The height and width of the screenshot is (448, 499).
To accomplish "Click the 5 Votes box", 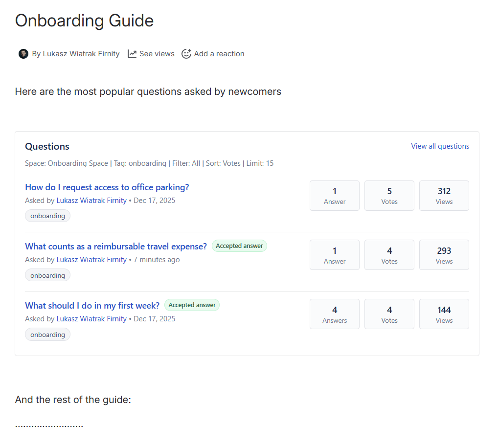I will [389, 196].
